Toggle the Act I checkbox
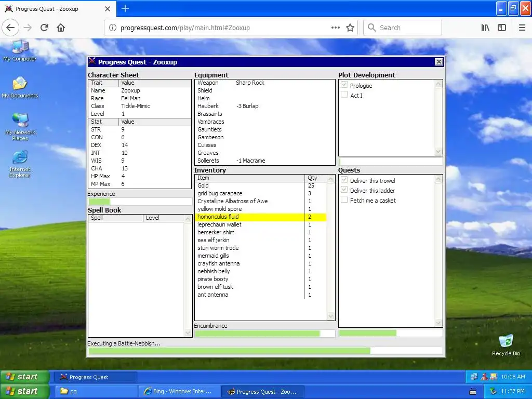 [x=344, y=95]
